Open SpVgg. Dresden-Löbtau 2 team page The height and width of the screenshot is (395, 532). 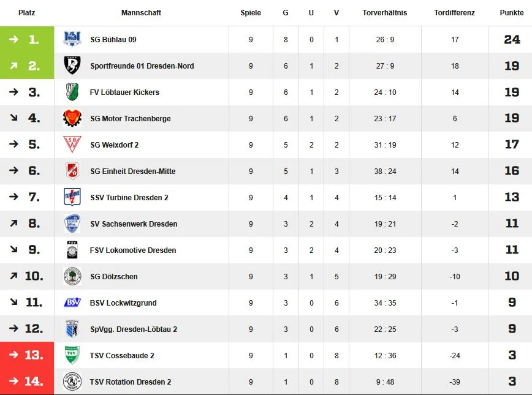tap(134, 329)
